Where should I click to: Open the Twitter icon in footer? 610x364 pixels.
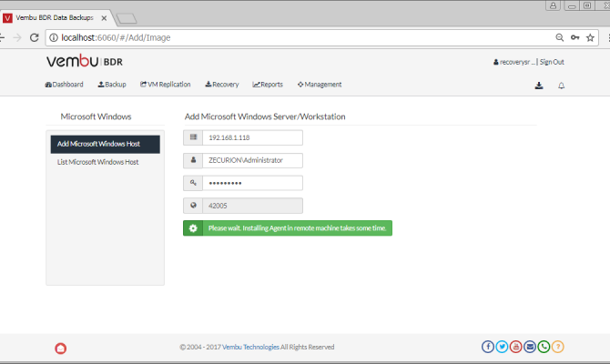click(x=502, y=347)
